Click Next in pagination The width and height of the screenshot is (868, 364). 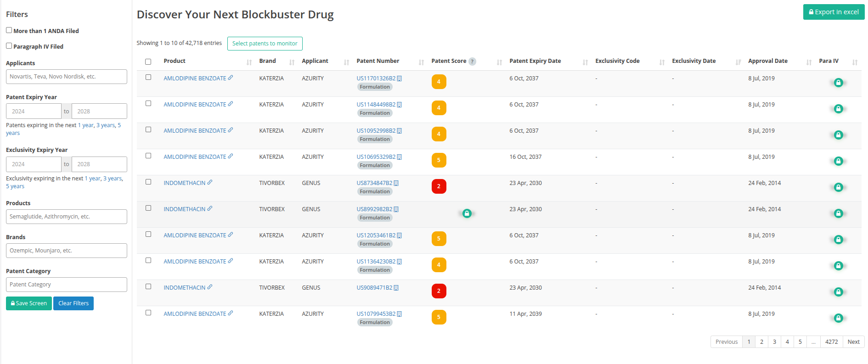click(x=854, y=342)
